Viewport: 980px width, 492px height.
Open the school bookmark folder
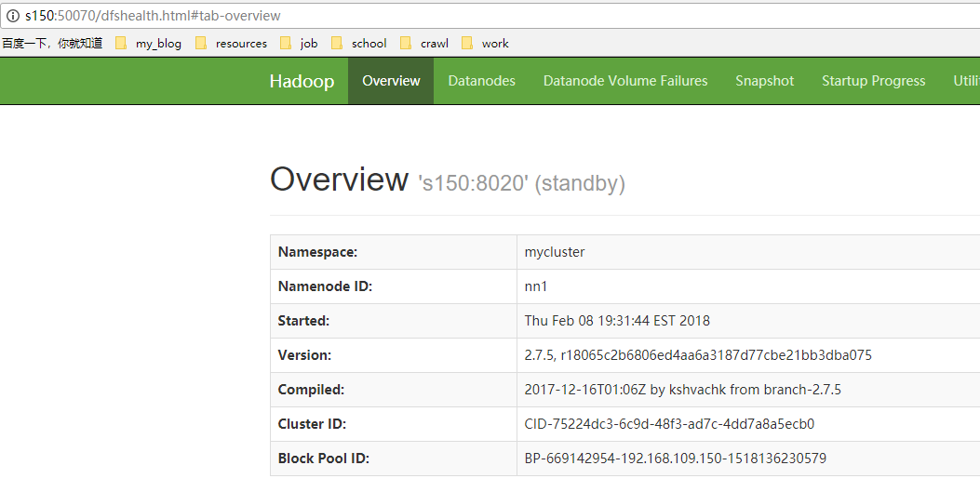(x=358, y=43)
